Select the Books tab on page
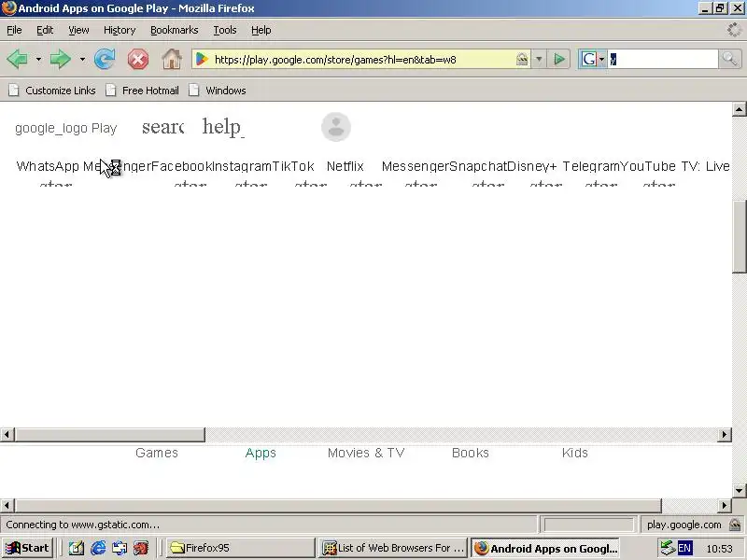Viewport: 747px width, 560px height. tap(471, 453)
